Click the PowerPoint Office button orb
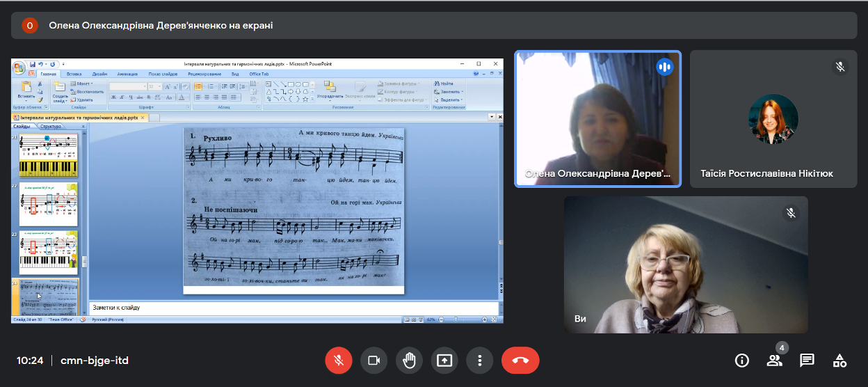The image size is (868, 387). click(x=19, y=67)
